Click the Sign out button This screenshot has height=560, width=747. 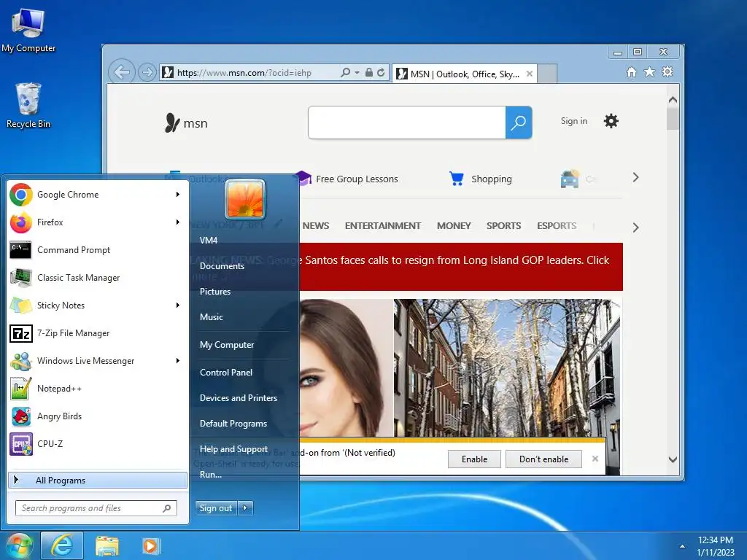pos(216,508)
